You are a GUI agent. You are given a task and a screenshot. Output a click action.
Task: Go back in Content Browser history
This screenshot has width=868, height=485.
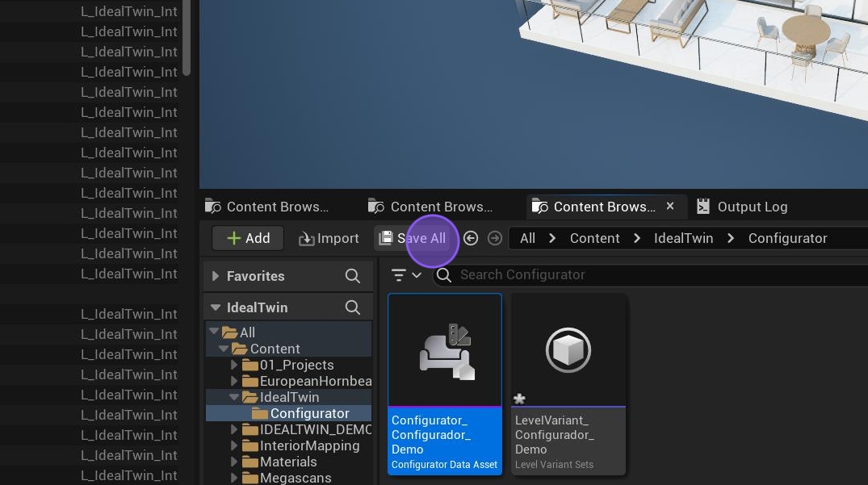click(x=471, y=238)
